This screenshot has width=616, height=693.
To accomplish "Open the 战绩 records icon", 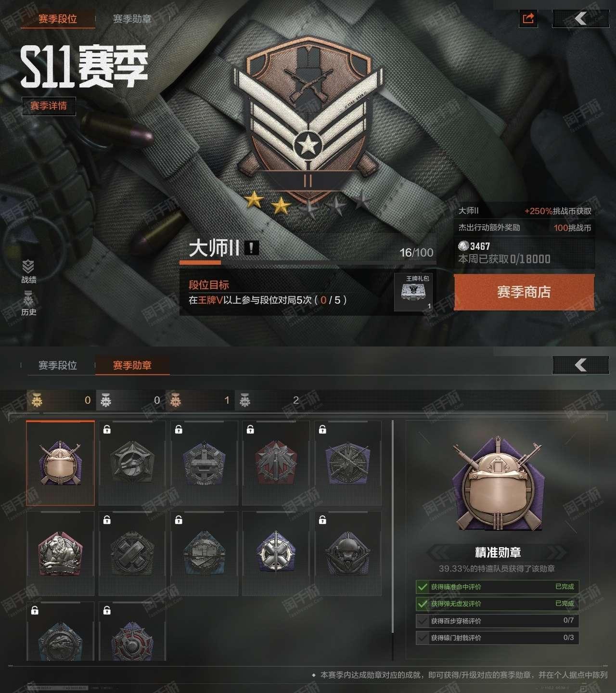I will click(28, 272).
